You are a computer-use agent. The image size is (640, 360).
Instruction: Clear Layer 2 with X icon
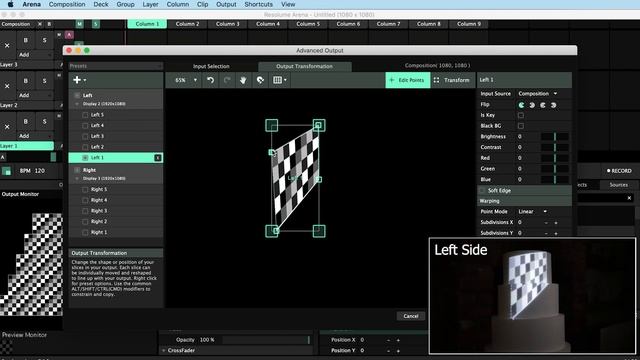coord(7,86)
